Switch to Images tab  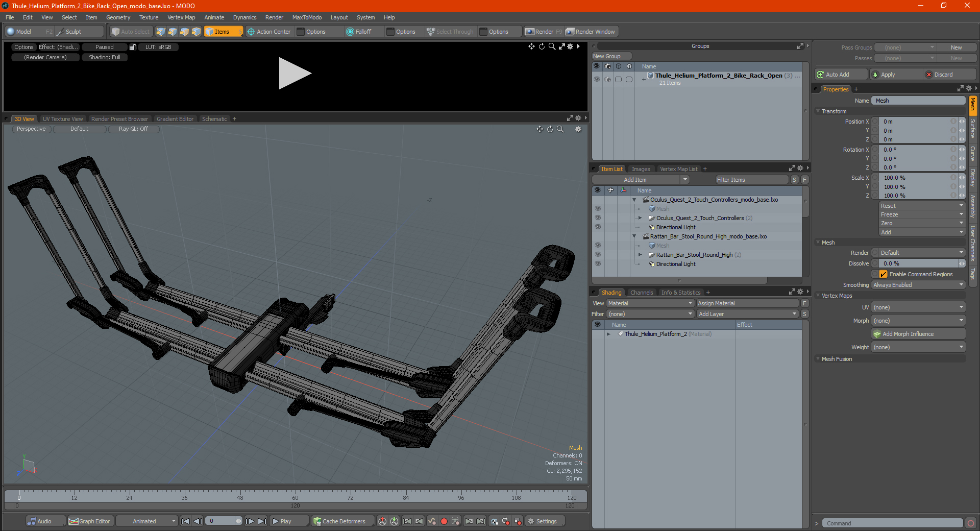(x=641, y=169)
